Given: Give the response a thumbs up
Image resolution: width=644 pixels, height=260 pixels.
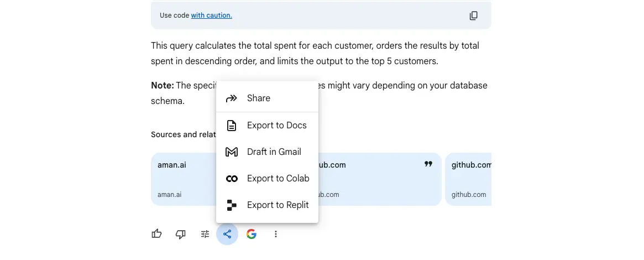Looking at the screenshot, I should [x=157, y=234].
